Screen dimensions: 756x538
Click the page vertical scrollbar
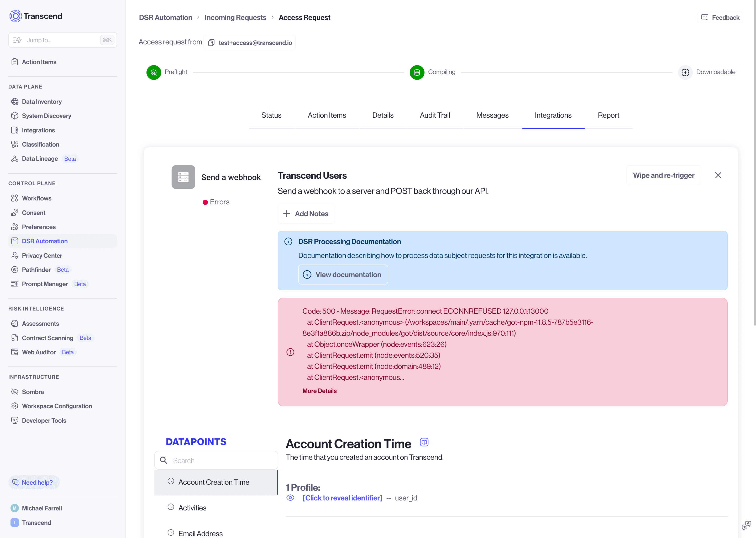pyautogui.click(x=754, y=162)
